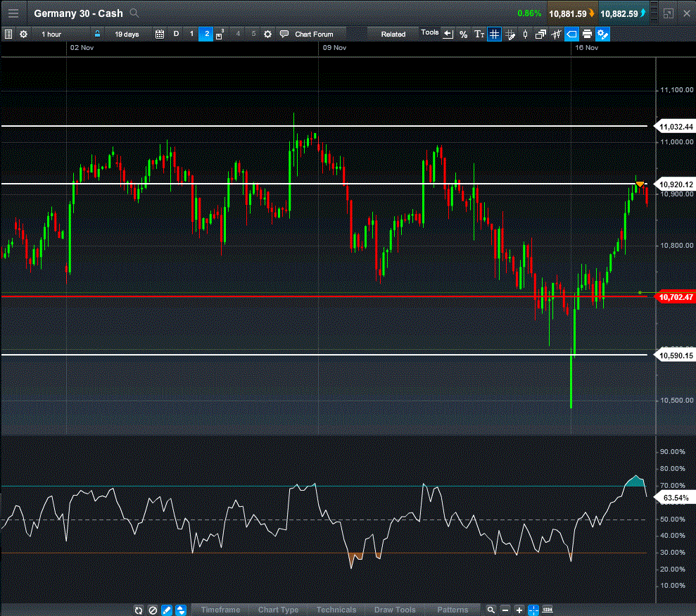Image resolution: width=696 pixels, height=616 pixels.
Task: Open grid colour picker tool
Action: (510, 34)
